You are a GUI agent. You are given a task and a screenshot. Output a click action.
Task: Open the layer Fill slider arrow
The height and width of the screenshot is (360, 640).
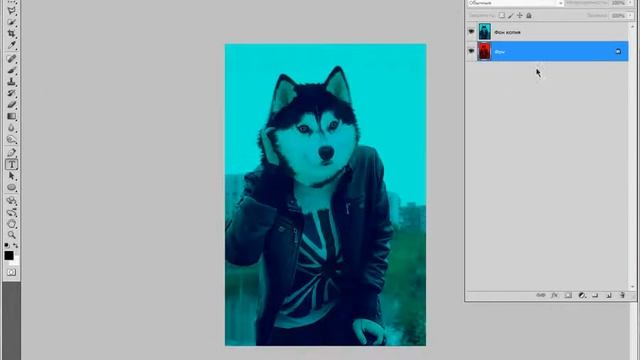[631, 16]
